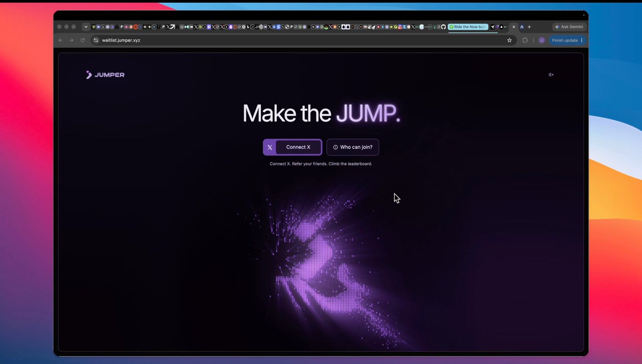Add a new tab with the plus icon
The width and height of the screenshot is (642, 364).
[x=529, y=27]
